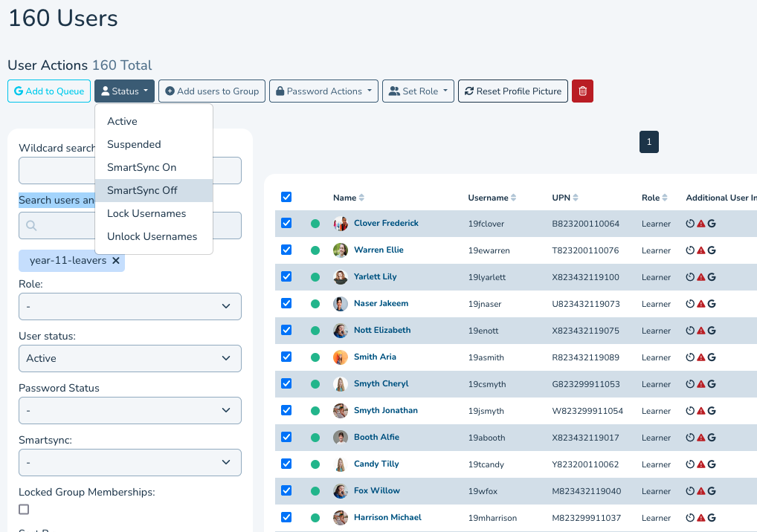Click the Add to Queue button
Screen dimensions: 757x532
tap(49, 91)
